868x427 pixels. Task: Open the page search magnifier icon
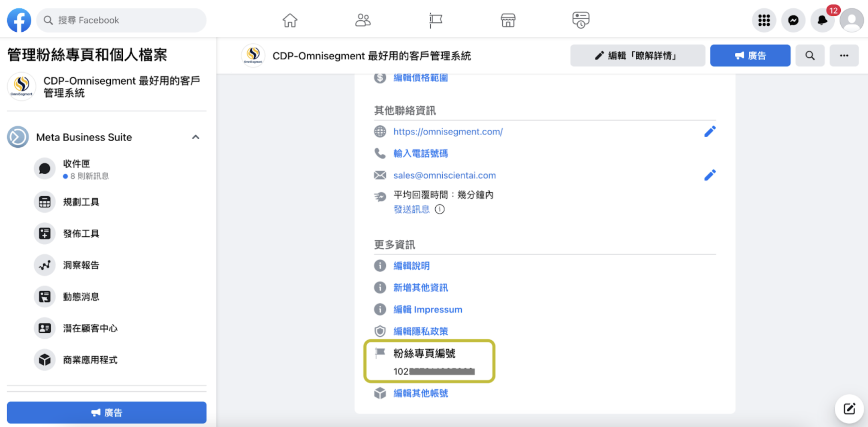point(810,55)
